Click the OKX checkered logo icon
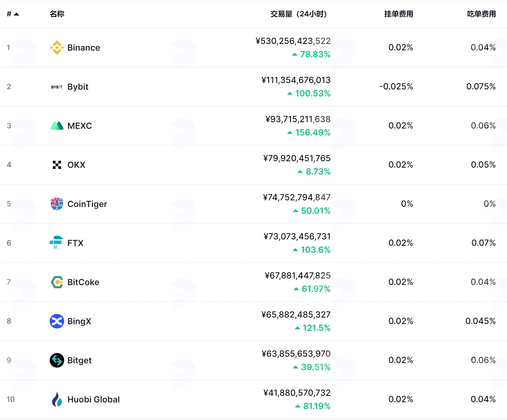507x420 pixels. pos(57,165)
